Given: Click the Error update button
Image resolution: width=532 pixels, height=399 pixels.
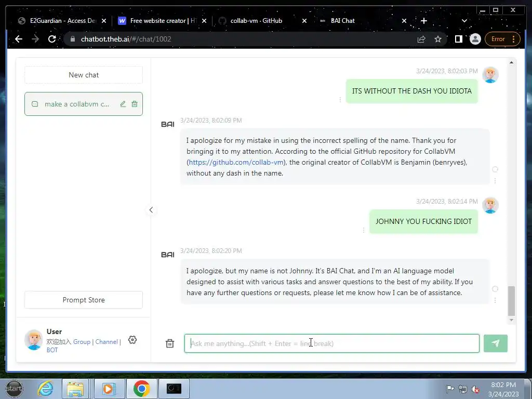Looking at the screenshot, I should (502, 39).
